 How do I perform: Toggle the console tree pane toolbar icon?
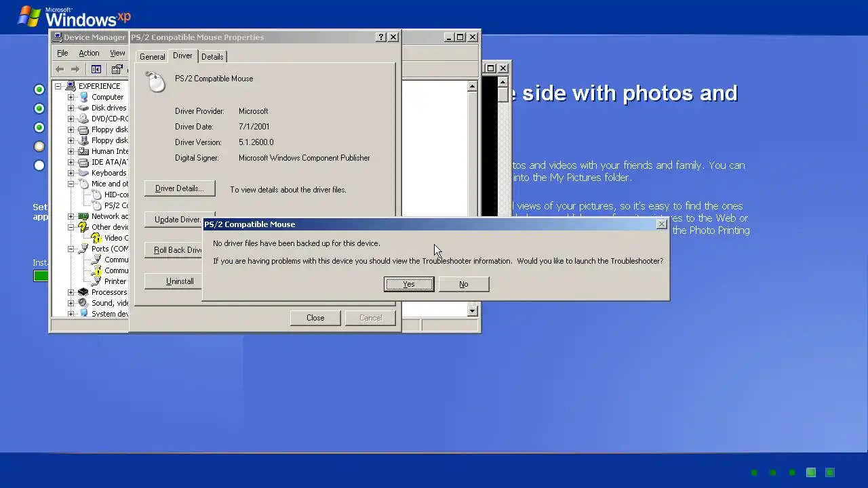tap(96, 69)
